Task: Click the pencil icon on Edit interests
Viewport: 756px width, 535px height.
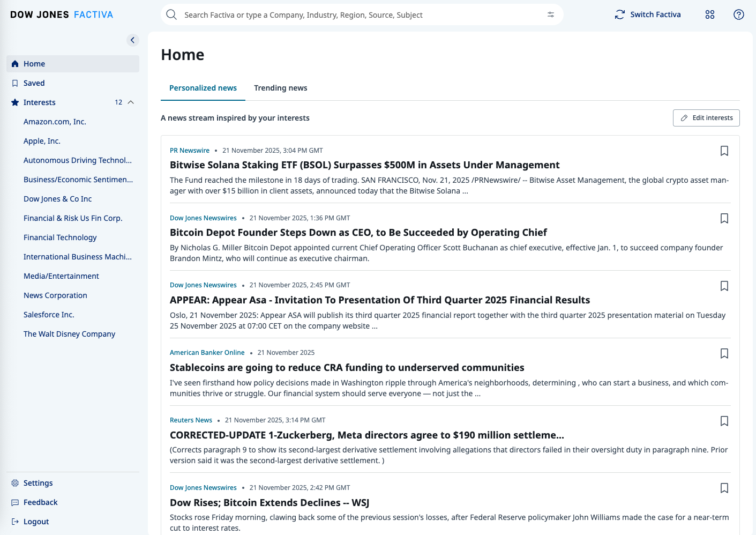Action: [x=684, y=118]
